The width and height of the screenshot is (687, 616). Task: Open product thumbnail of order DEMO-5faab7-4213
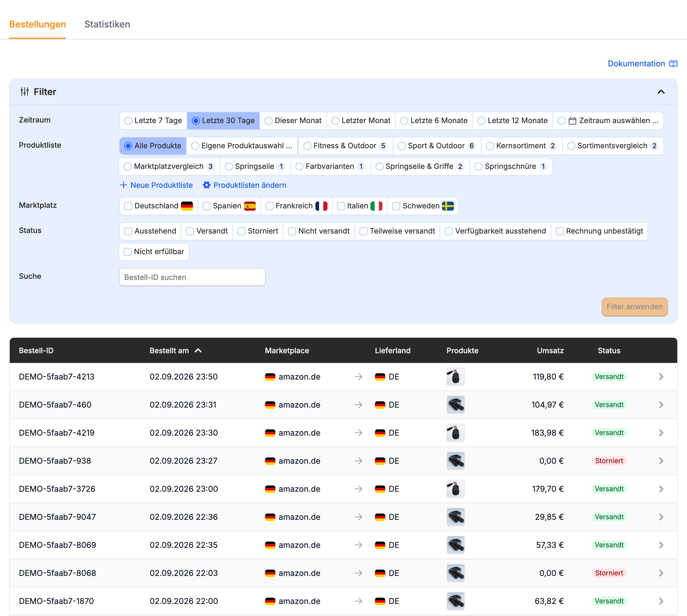pos(455,377)
